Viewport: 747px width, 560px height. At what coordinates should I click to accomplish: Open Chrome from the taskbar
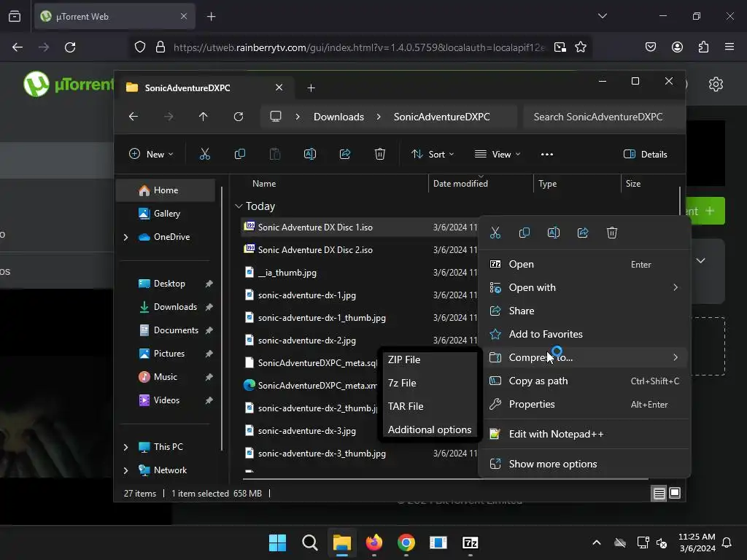coord(406,542)
